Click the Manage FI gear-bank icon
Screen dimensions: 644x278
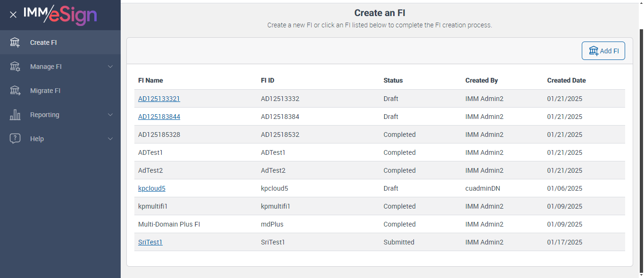coord(15,67)
